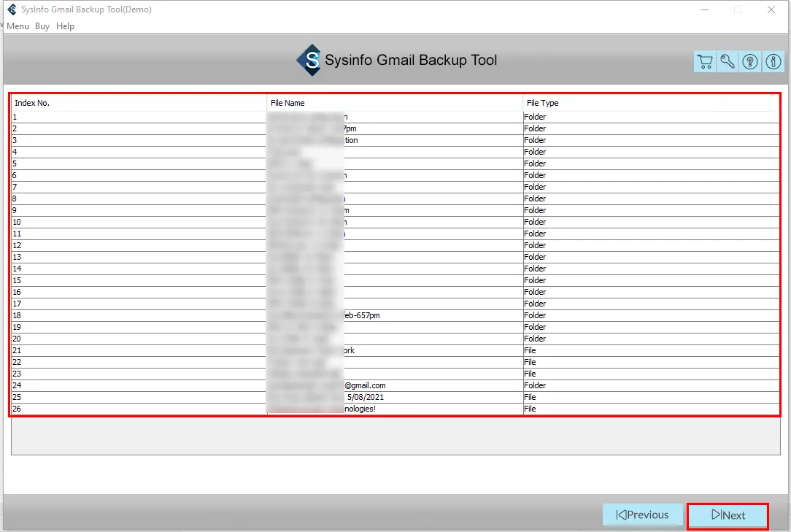The height and width of the screenshot is (532, 791).
Task: Open the Buy menu
Action: coord(42,26)
